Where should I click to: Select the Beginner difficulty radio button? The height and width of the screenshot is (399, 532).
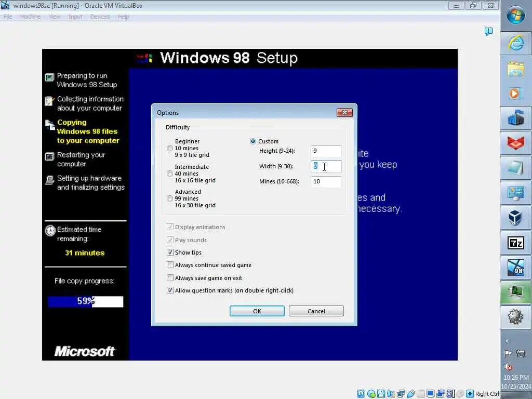pyautogui.click(x=170, y=148)
